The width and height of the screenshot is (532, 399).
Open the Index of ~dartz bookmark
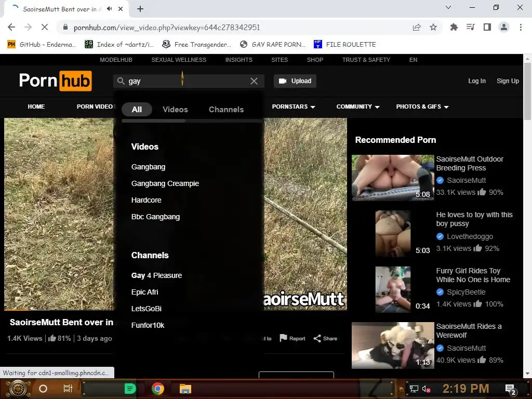click(x=119, y=45)
